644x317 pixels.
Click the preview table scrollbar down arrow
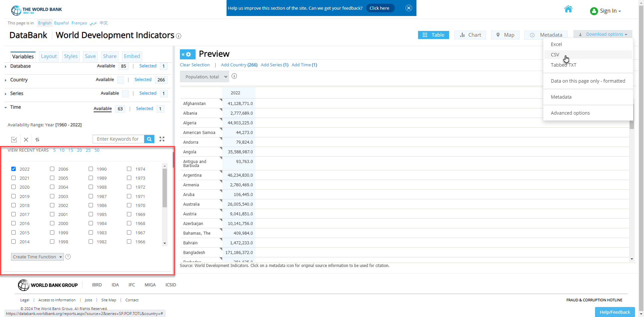[x=632, y=259]
